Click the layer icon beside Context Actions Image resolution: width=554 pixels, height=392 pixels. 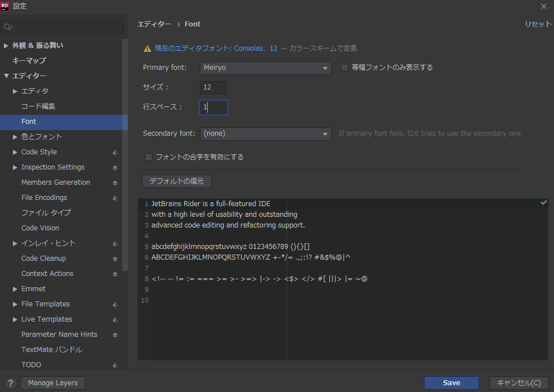[x=115, y=274]
